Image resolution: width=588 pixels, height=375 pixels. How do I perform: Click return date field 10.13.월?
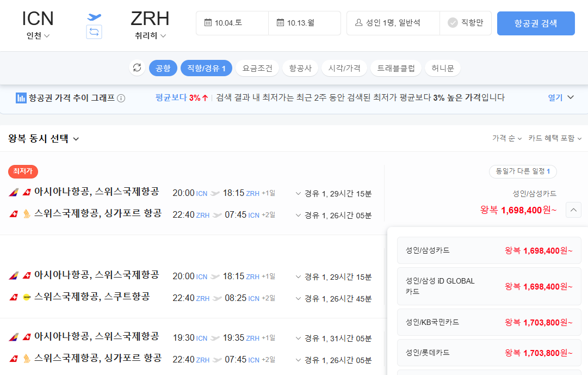click(x=305, y=23)
